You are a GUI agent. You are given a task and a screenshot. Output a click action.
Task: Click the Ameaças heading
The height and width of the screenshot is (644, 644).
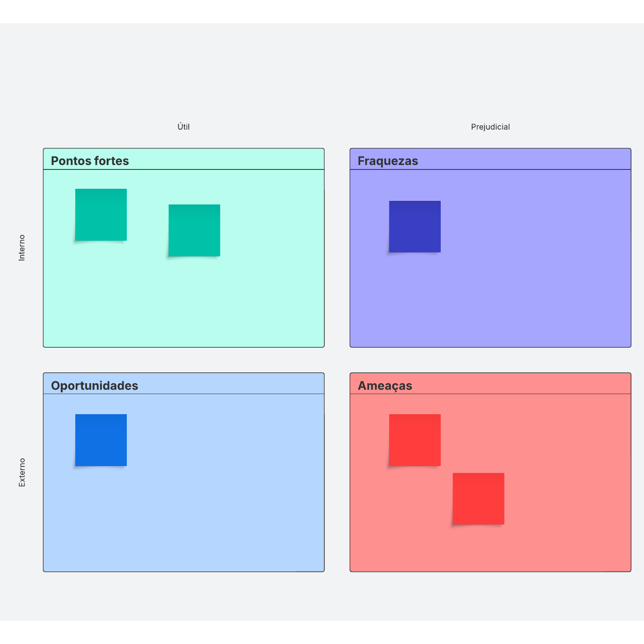(x=385, y=386)
